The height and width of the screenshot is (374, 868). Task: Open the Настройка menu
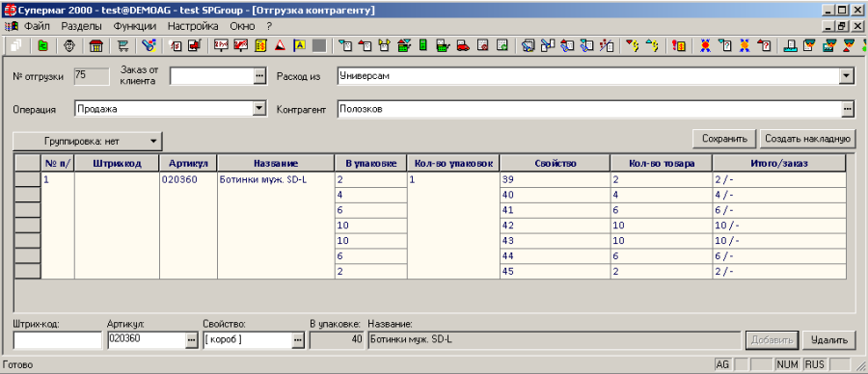click(193, 26)
